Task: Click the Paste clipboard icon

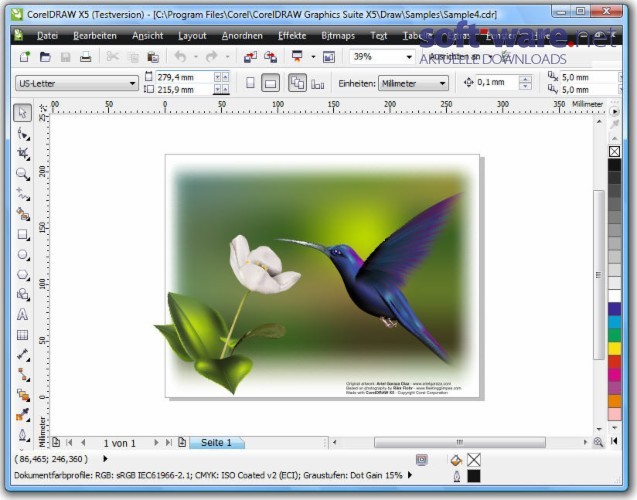Action: pyautogui.click(x=153, y=57)
